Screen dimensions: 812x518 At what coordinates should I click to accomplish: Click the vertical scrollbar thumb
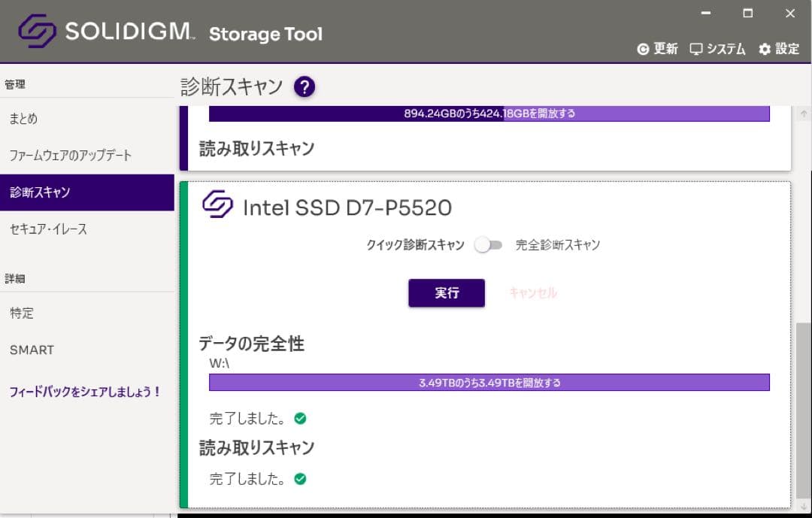tap(804, 409)
